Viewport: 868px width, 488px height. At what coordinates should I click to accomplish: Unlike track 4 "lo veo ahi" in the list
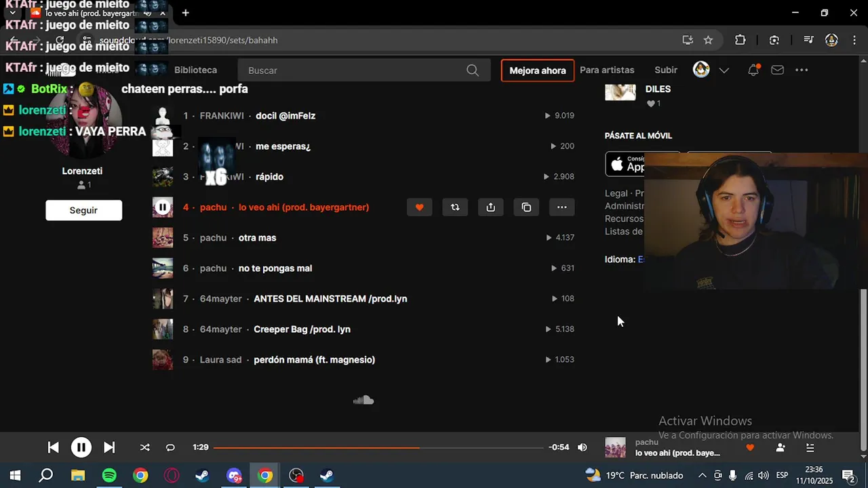point(419,207)
